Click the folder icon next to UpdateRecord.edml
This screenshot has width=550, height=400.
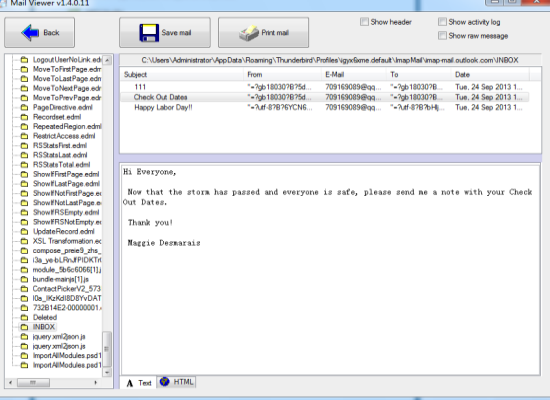coord(24,232)
